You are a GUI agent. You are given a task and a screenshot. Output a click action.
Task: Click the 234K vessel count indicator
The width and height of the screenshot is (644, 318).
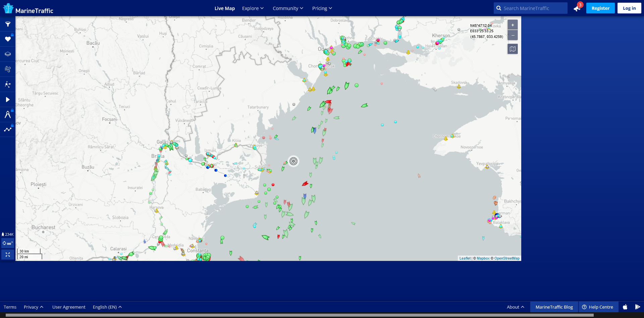click(8, 234)
